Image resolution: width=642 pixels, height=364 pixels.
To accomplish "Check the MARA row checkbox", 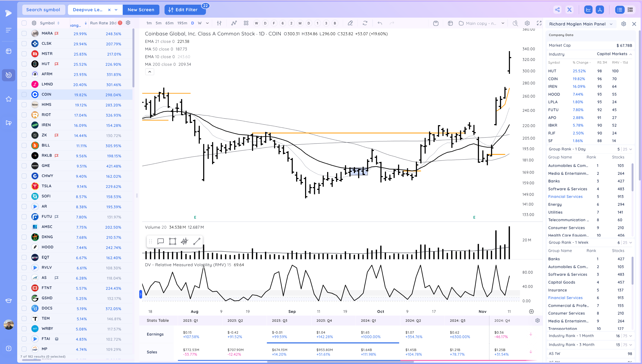I will pyautogui.click(x=24, y=34).
